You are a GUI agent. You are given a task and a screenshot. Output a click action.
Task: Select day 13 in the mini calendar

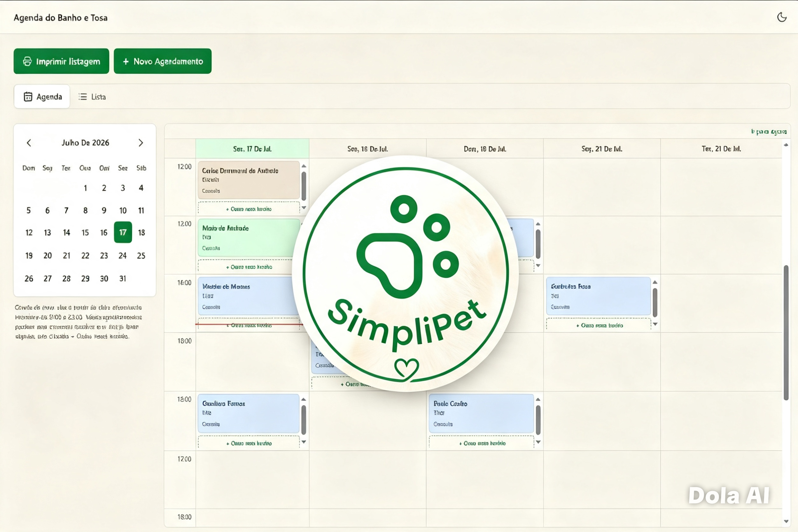click(47, 233)
